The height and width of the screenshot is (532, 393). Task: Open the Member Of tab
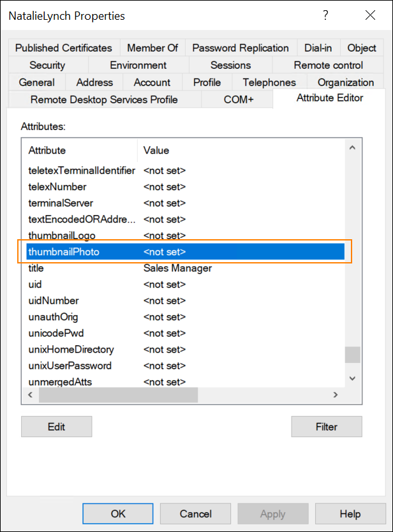tap(152, 47)
